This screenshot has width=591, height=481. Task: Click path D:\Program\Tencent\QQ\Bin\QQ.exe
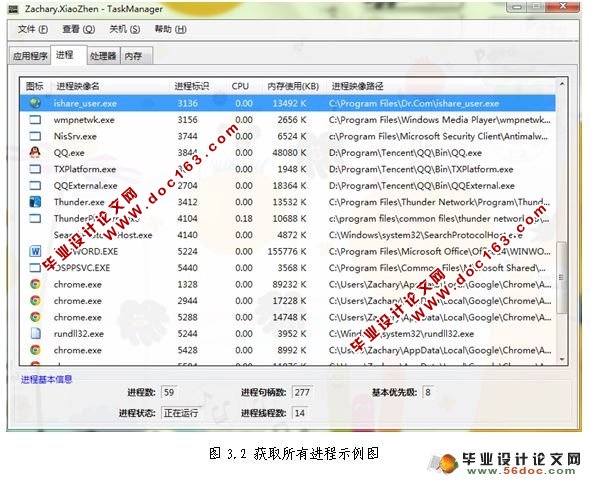405,153
